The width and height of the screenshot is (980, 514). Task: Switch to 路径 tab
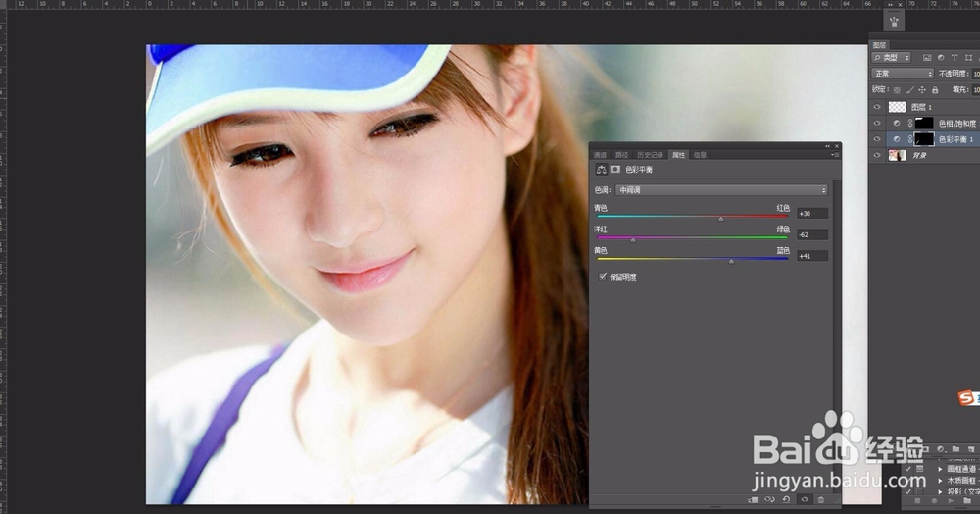(x=622, y=155)
